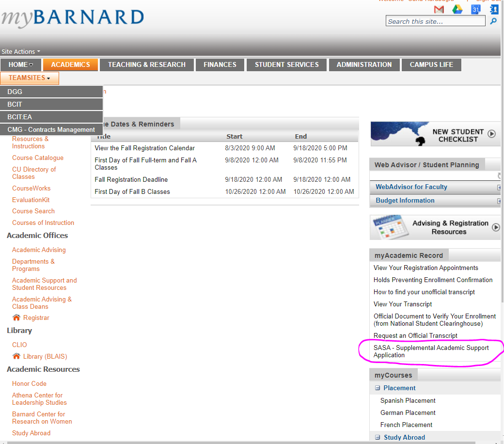Click the New Student Checklist arrow icon
504x444 pixels.
click(491, 133)
